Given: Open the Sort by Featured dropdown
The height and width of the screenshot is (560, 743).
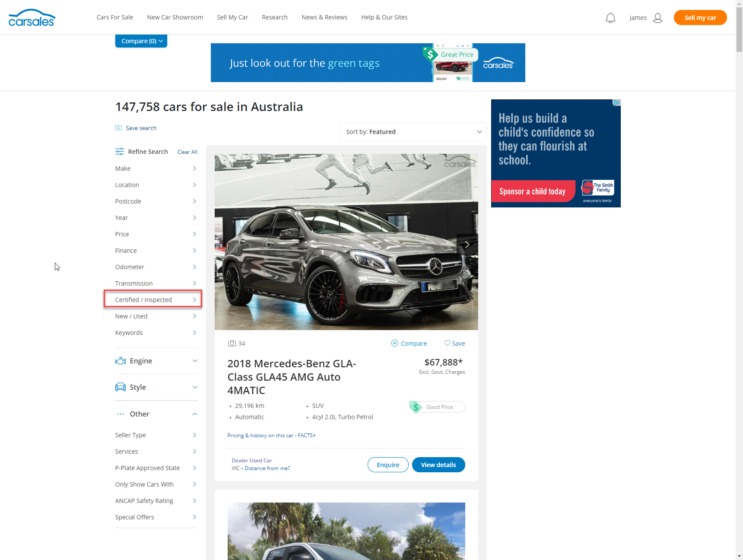Looking at the screenshot, I should coord(413,132).
